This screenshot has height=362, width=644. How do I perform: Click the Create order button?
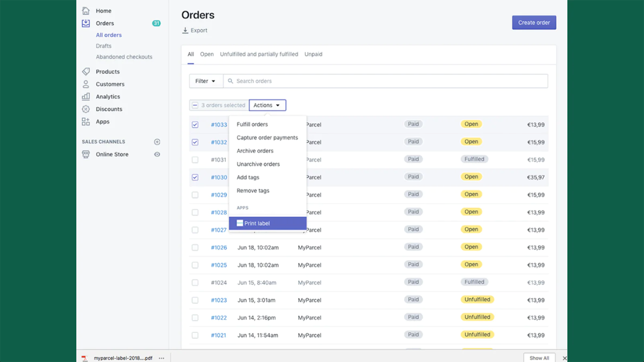534,23
